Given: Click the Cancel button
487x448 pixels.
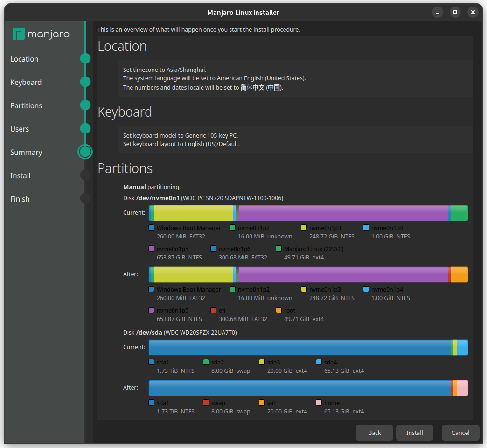Looking at the screenshot, I should click(460, 433).
